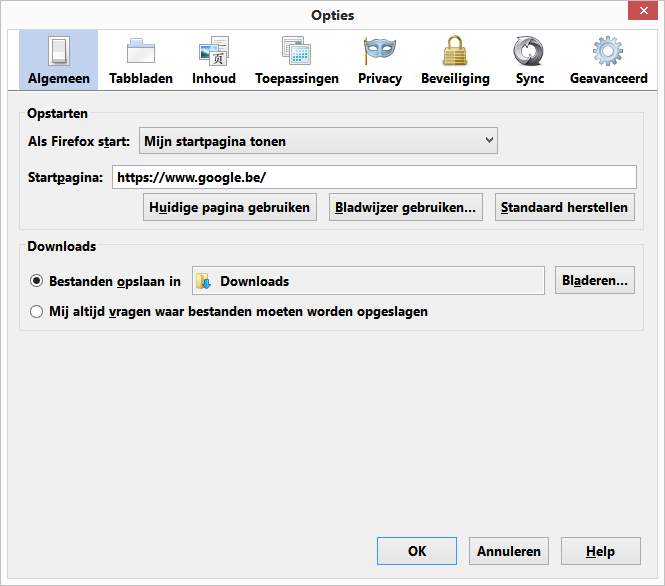Screen dimensions: 665x586
Task: Click the Downloads folder path field
Action: [x=368, y=281]
